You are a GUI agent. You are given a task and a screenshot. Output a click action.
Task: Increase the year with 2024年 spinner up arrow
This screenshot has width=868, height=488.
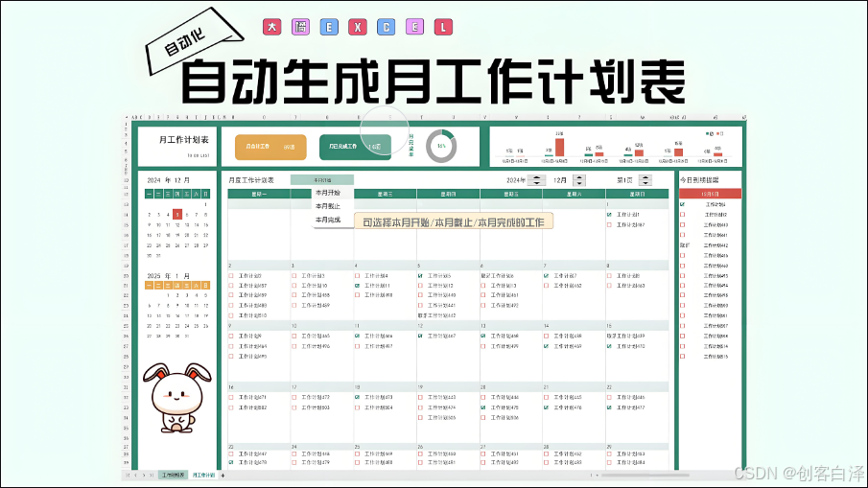pyautogui.click(x=536, y=177)
